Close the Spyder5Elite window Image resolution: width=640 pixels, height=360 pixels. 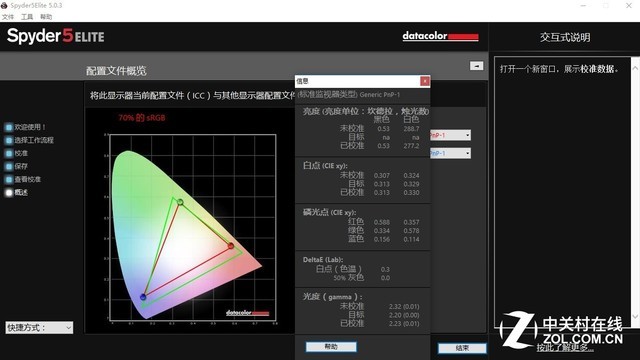(629, 5)
